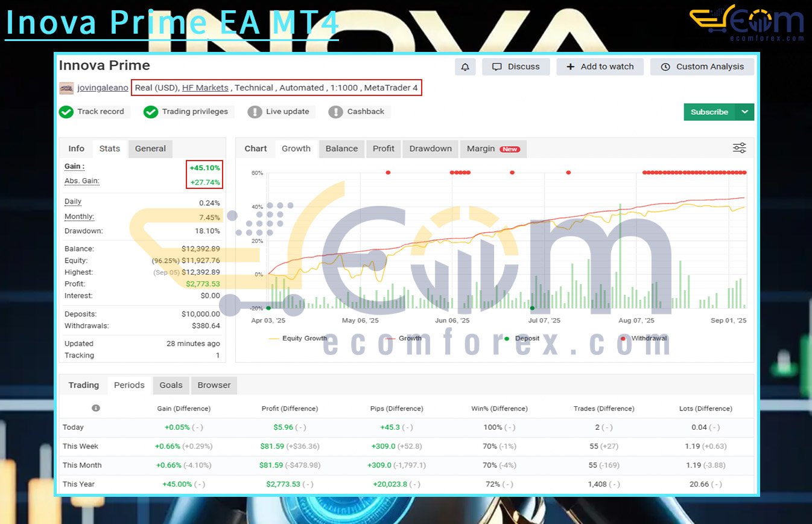Toggle Equity Growth legend series
Screen dimensions: 812x524
tap(297, 338)
